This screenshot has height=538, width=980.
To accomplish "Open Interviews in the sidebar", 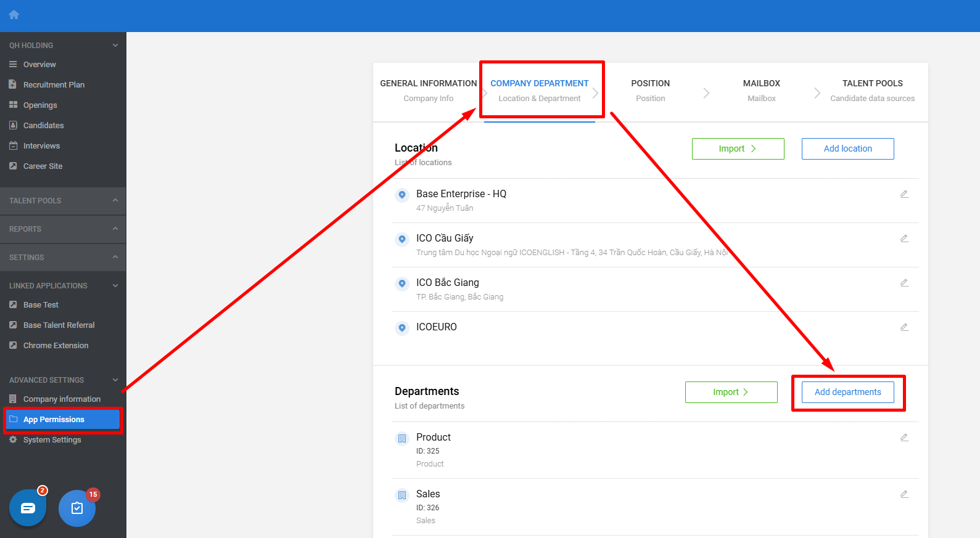I will tap(41, 145).
